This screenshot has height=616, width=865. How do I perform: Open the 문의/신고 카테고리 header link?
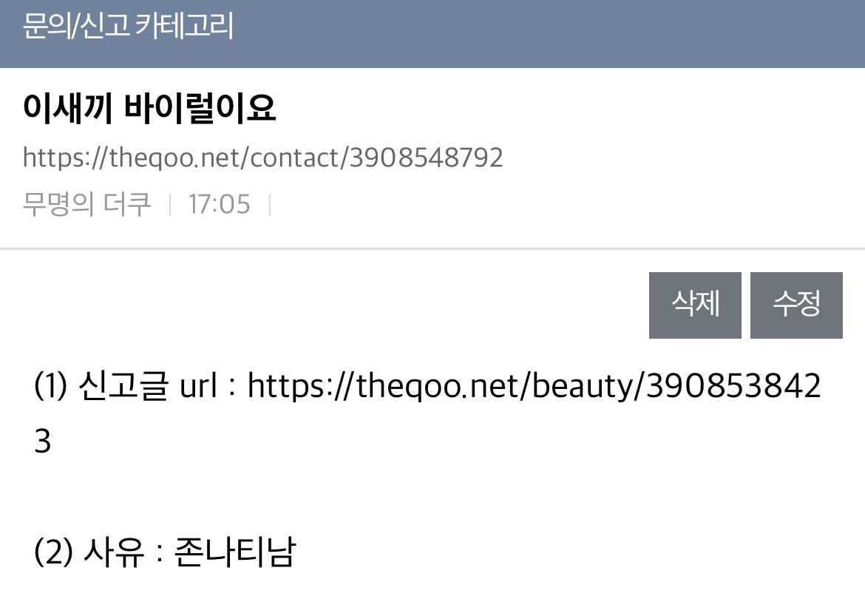128,26
